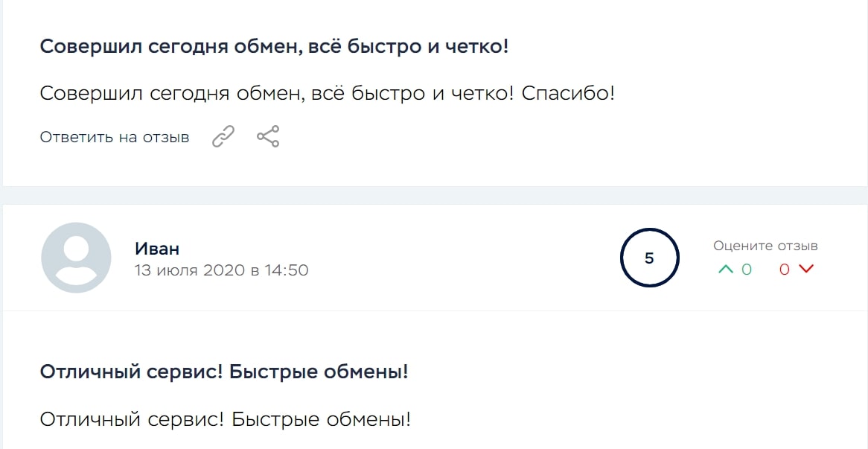Click the gray gap between the review cards
Screen dimensions: 868x449
point(434,195)
